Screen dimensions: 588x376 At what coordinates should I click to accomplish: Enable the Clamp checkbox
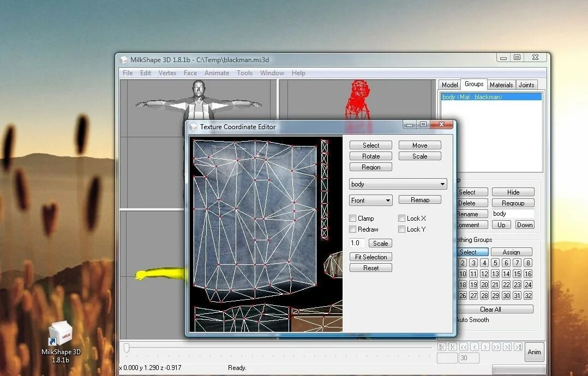[352, 219]
